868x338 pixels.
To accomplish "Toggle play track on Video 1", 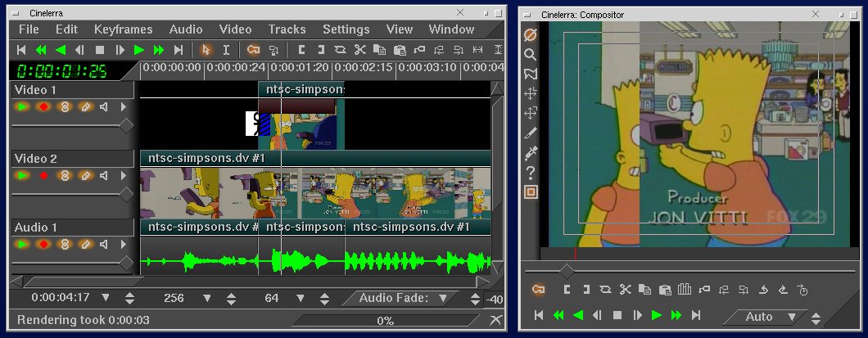I will click(22, 106).
